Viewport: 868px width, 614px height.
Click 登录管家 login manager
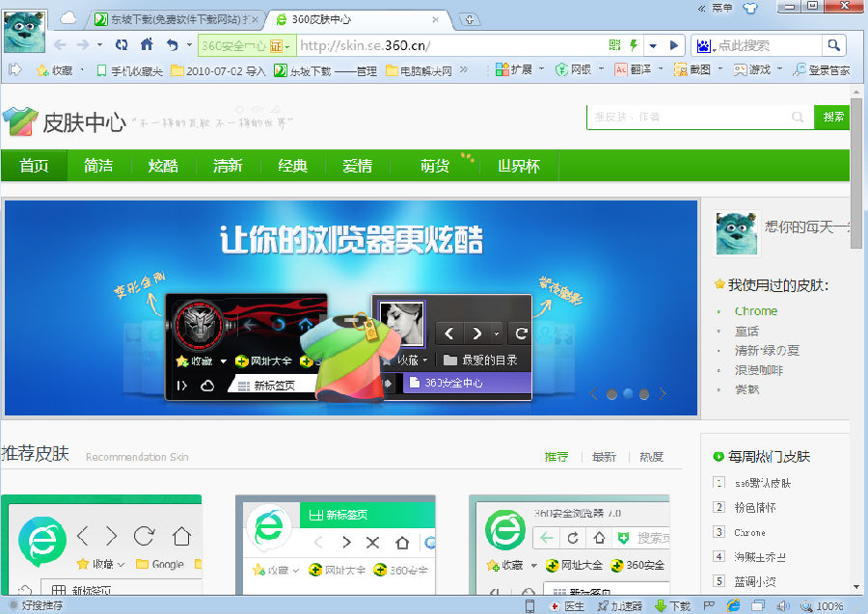(x=822, y=70)
